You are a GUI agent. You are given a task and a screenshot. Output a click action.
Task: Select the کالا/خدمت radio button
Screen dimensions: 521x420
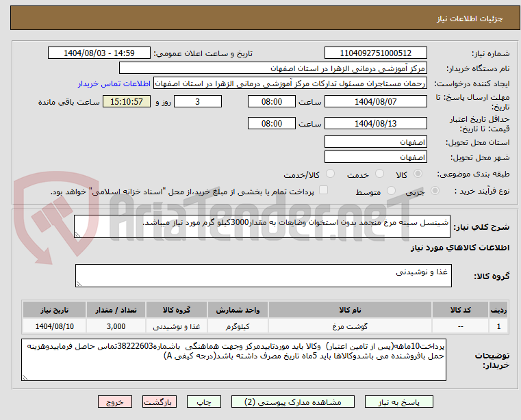pyautogui.click(x=330, y=174)
